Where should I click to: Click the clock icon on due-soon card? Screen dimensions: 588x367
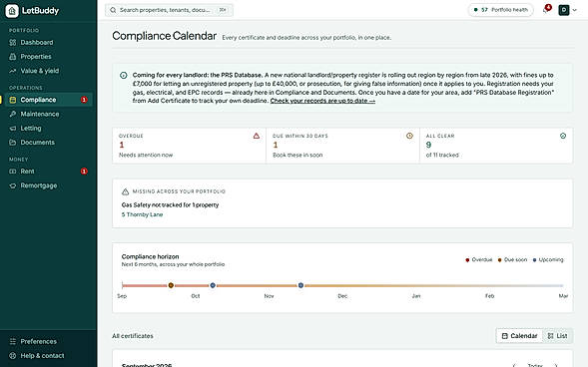pyautogui.click(x=409, y=136)
